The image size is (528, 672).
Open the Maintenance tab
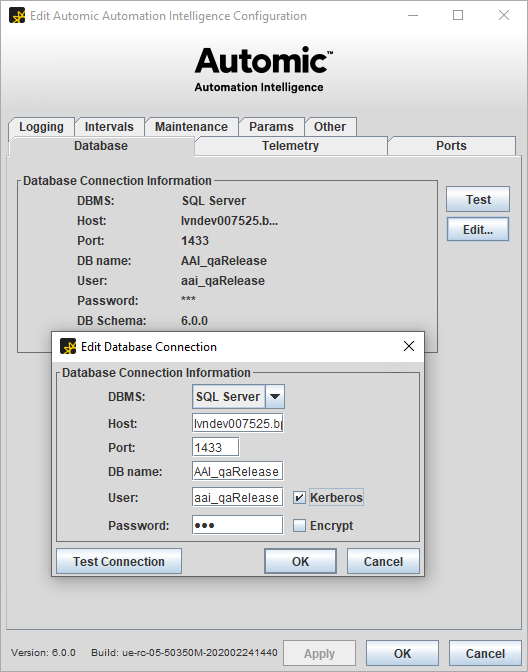coord(191,127)
